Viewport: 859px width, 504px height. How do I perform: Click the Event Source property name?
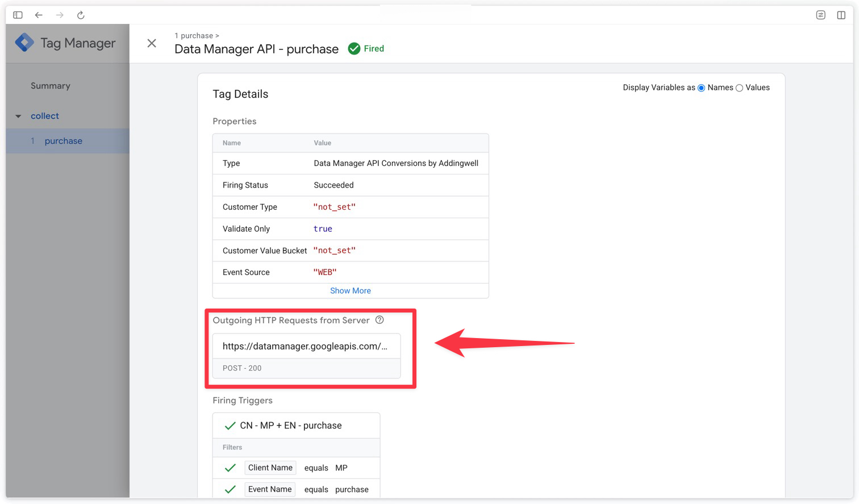click(246, 272)
